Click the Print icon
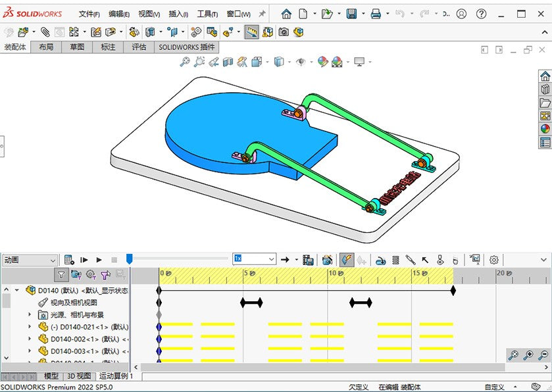 click(376, 14)
